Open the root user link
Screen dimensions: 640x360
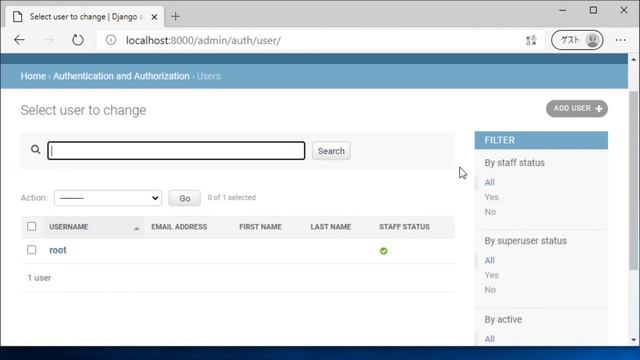pyautogui.click(x=58, y=250)
